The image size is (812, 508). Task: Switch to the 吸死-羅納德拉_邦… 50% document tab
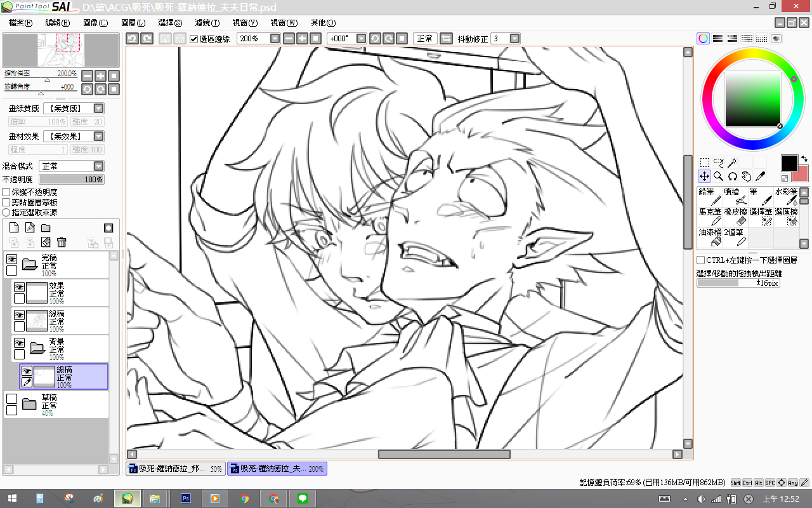(x=176, y=469)
